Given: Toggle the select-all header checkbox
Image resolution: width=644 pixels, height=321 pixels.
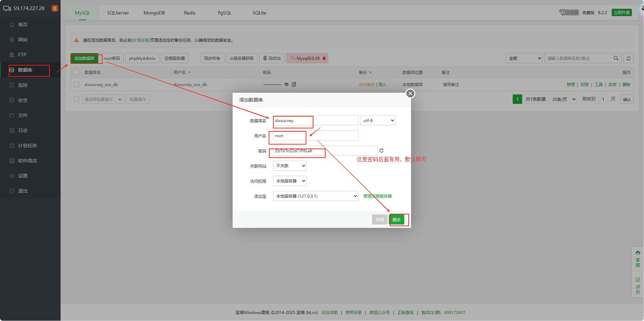Looking at the screenshot, I should point(76,72).
